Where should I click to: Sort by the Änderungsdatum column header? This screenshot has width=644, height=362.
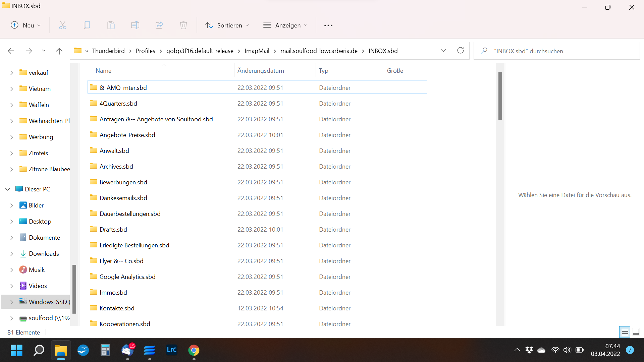[261, 71]
